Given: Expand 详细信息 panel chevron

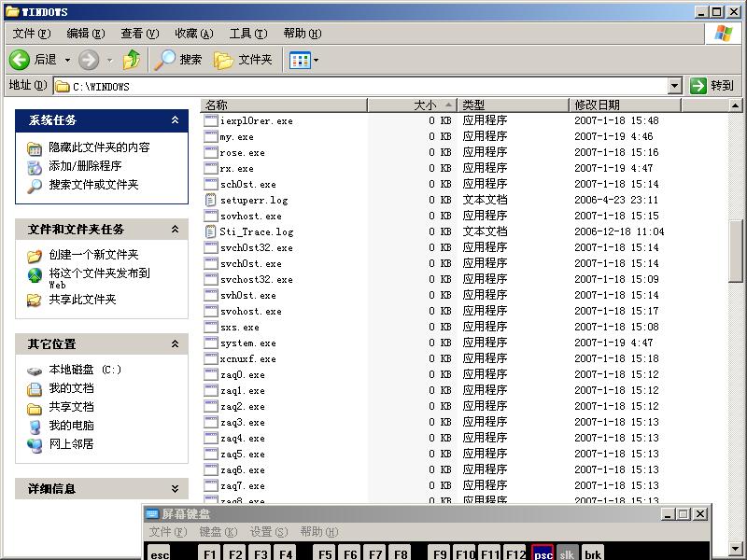Looking at the screenshot, I should tap(175, 488).
